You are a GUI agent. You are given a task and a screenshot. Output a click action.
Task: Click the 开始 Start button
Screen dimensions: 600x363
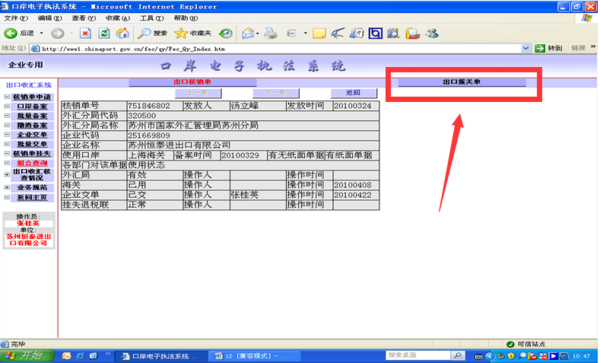click(27, 356)
